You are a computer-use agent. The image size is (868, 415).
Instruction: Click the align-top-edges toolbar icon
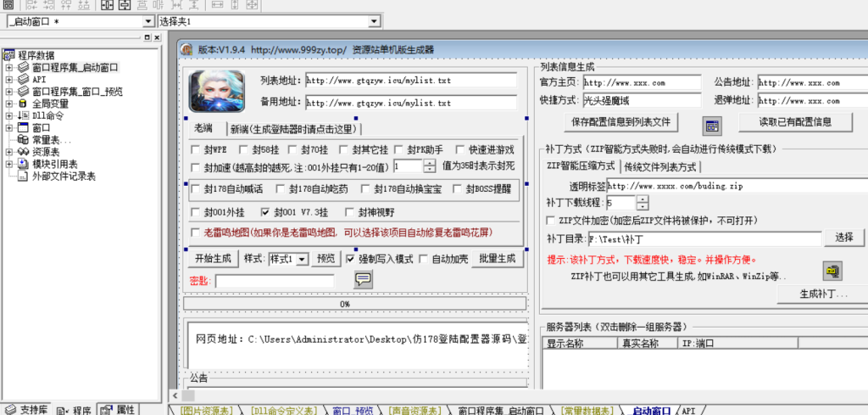point(66,5)
